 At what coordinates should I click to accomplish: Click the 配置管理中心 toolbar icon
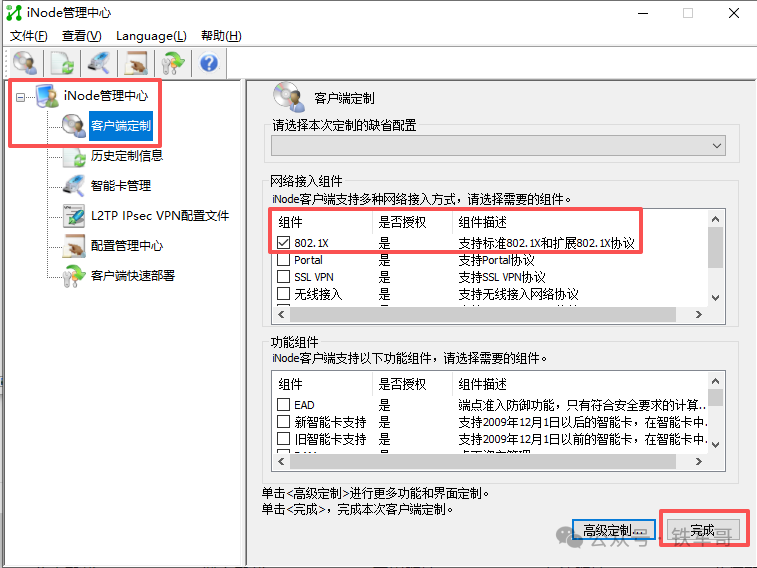[136, 63]
